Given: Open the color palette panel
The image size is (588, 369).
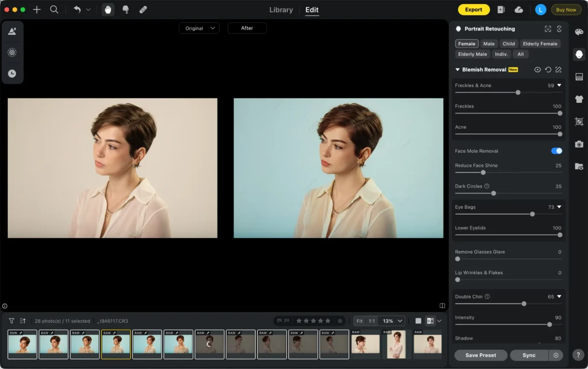Looking at the screenshot, I should [579, 32].
